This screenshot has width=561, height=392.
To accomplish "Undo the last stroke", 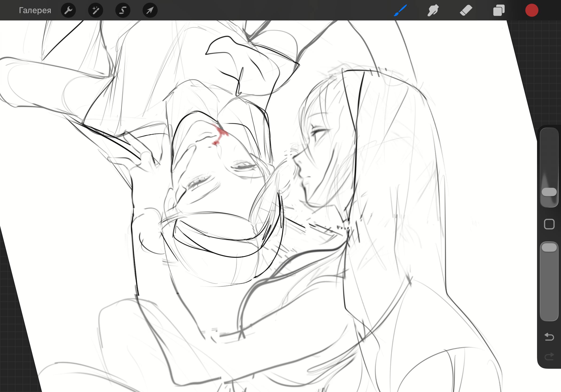I will point(549,337).
